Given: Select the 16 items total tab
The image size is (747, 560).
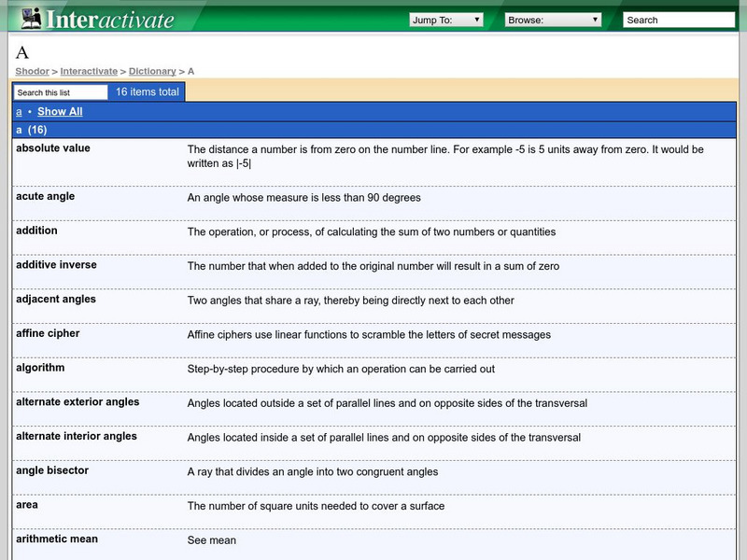Looking at the screenshot, I should [147, 92].
